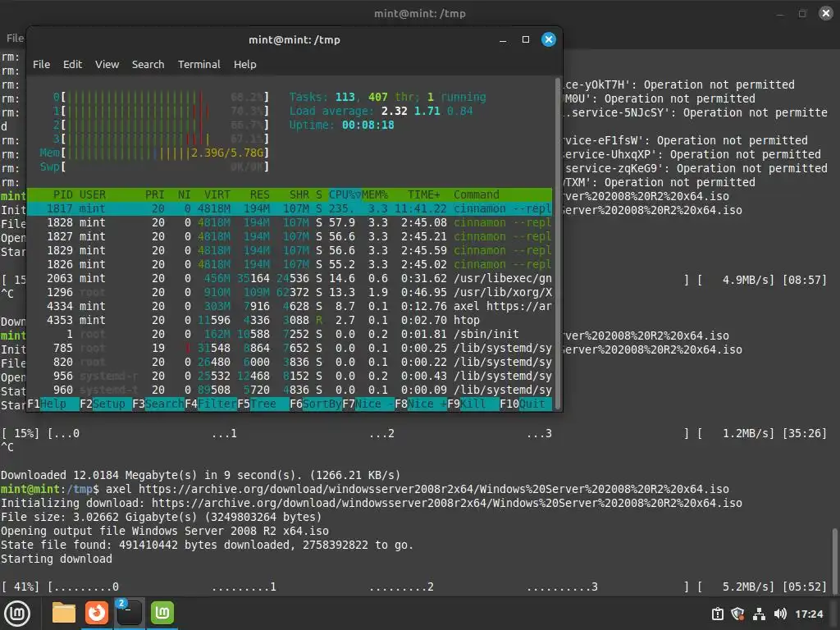
Task: Open File menu of the background terminal
Action: [15, 38]
